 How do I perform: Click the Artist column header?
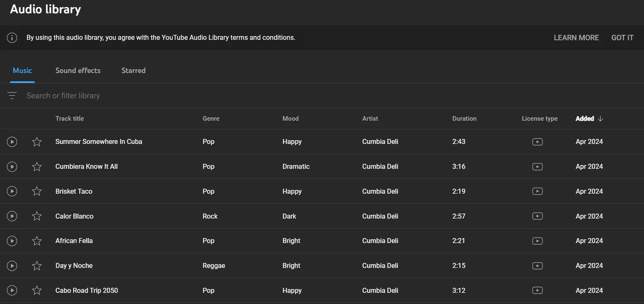click(x=370, y=119)
